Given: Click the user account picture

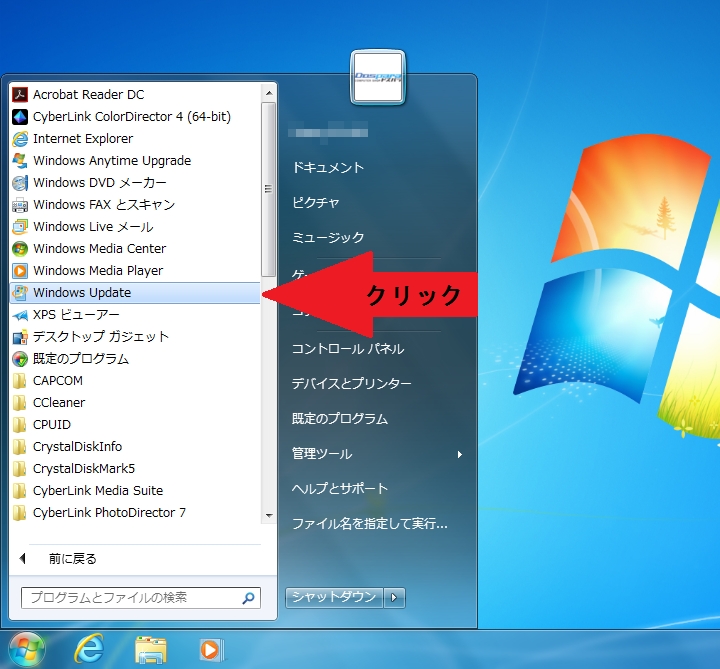Looking at the screenshot, I should [x=378, y=77].
